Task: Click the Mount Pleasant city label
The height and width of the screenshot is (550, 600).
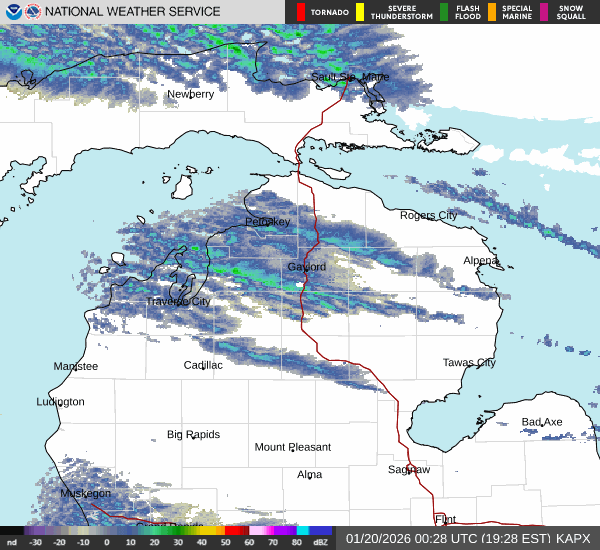Action: [x=292, y=447]
